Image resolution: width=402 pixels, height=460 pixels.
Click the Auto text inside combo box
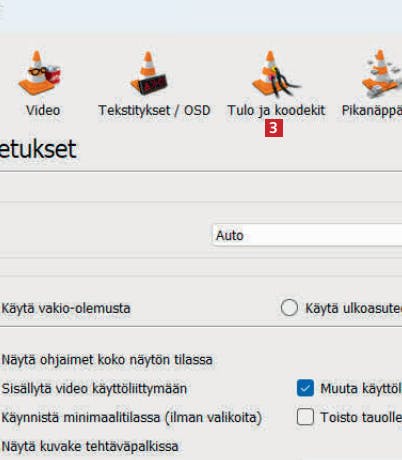[230, 236]
